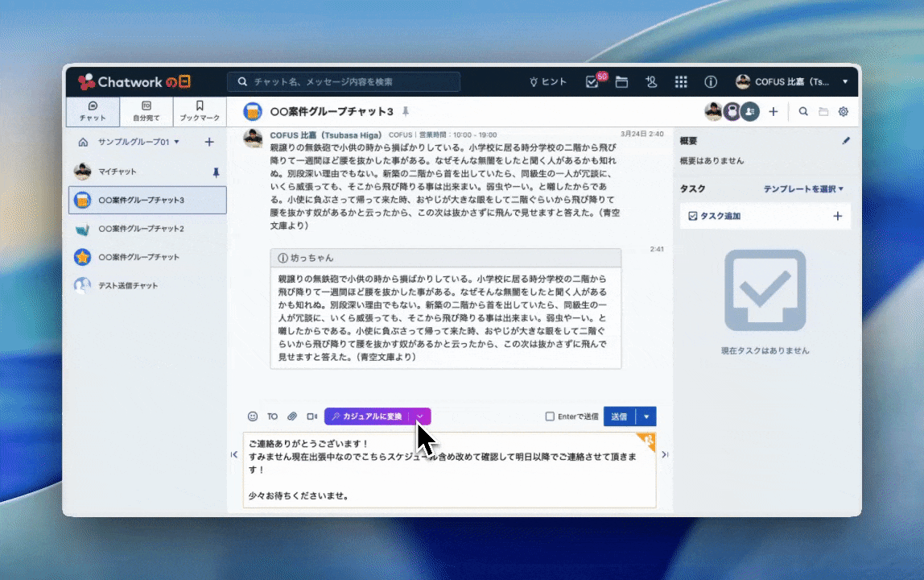Select ○○案件グループチャット3 in sidebar
This screenshot has width=924, height=580.
click(147, 200)
